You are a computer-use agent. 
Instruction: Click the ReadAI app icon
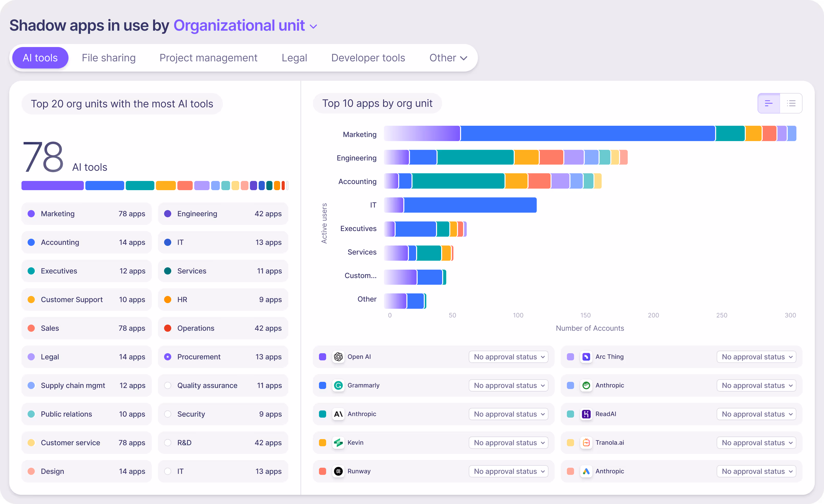[586, 414]
